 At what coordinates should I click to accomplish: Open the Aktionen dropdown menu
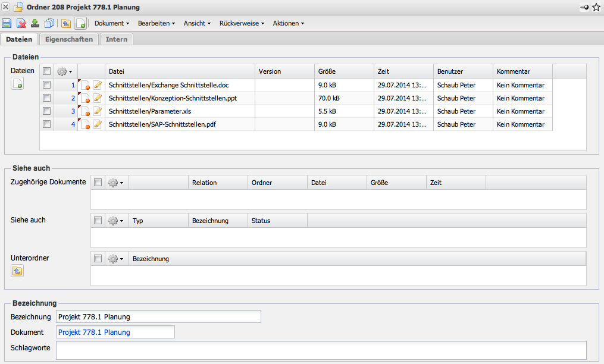pos(289,23)
